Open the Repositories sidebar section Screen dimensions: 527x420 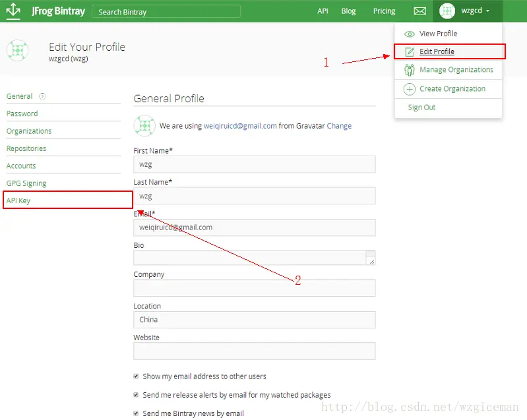point(26,148)
